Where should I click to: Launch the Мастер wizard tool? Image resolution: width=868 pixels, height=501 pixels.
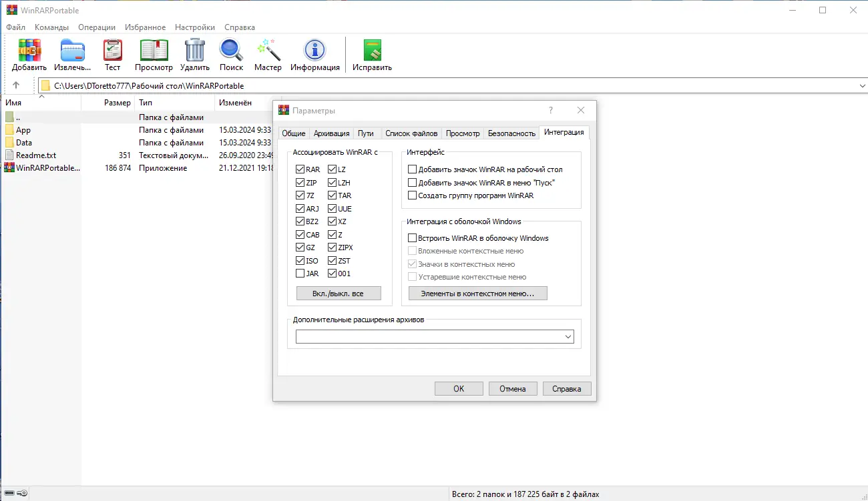tap(268, 50)
